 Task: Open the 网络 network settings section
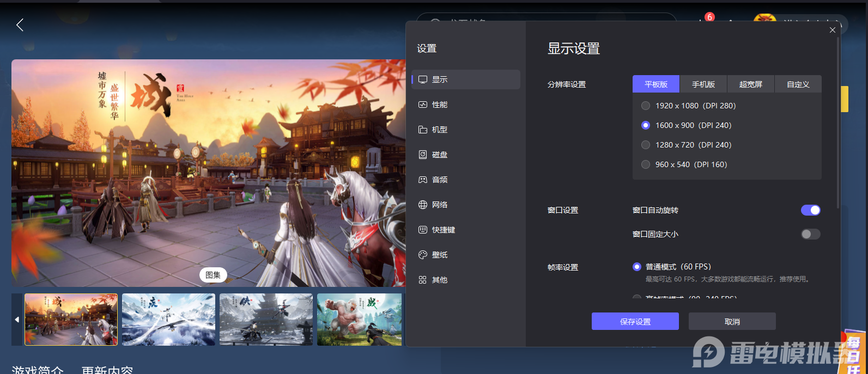466,205
